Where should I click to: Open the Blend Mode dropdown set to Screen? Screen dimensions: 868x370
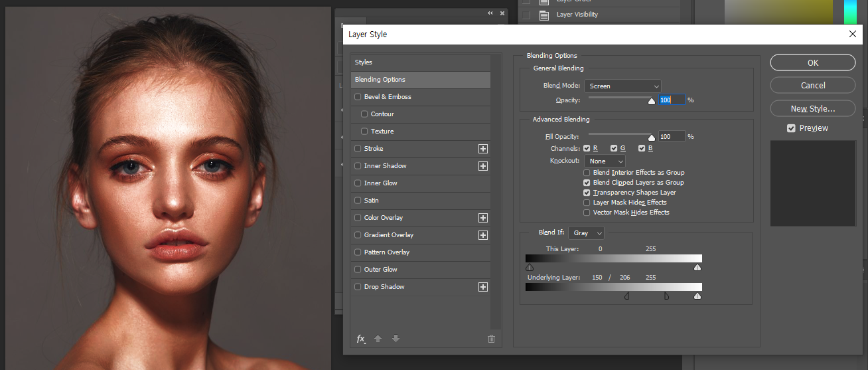pos(622,86)
